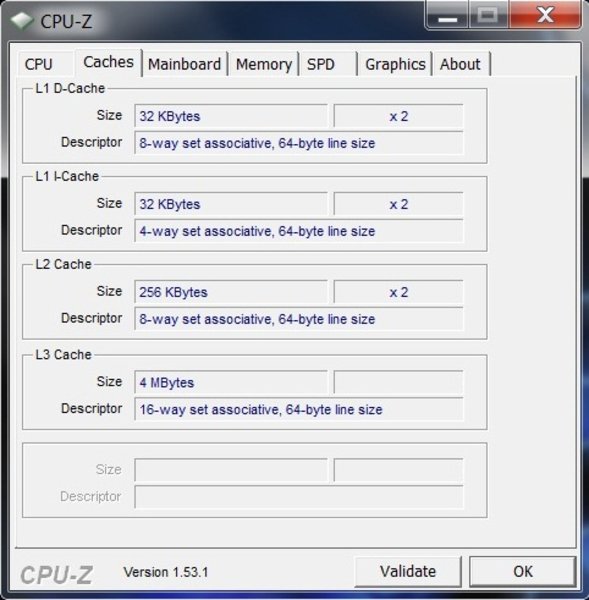This screenshot has height=600, width=589.
Task: Click the L3 Cache 4 MBytes field
Action: (231, 382)
